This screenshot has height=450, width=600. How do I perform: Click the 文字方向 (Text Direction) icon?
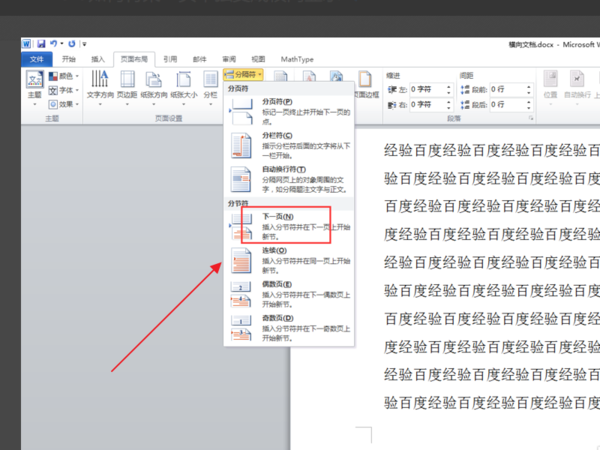coord(100,80)
